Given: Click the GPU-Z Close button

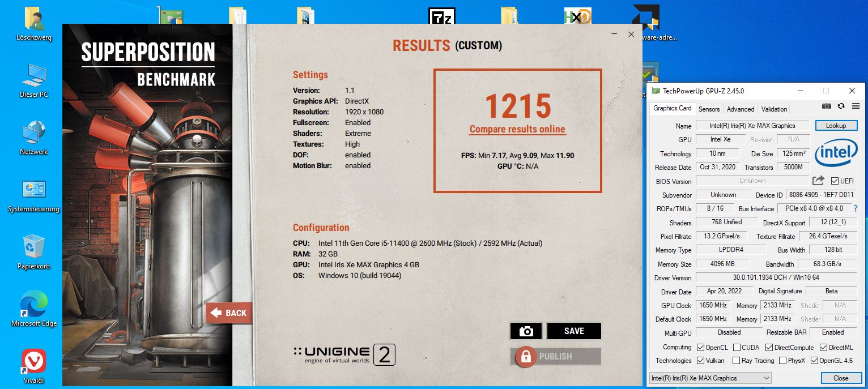Looking at the screenshot, I should tap(841, 378).
